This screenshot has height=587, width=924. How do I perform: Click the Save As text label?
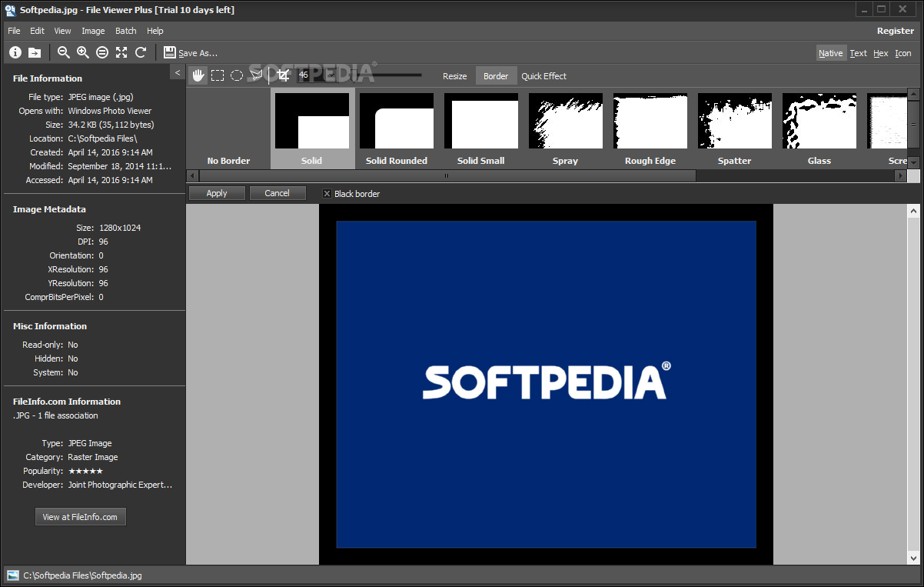198,53
